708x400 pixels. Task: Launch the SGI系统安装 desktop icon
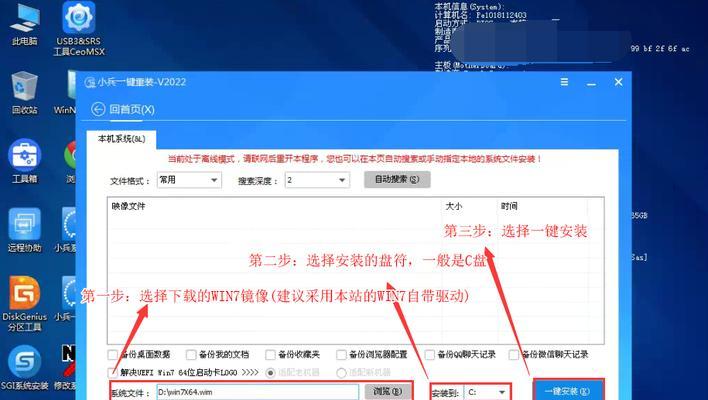coord(24,367)
